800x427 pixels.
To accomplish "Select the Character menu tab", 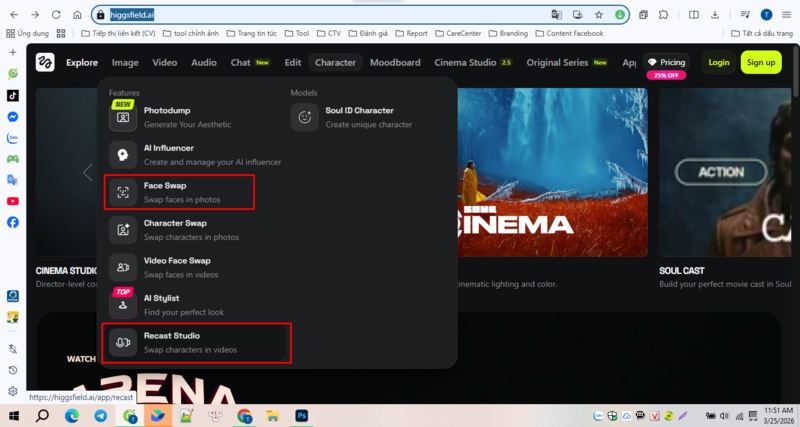I will pos(335,63).
